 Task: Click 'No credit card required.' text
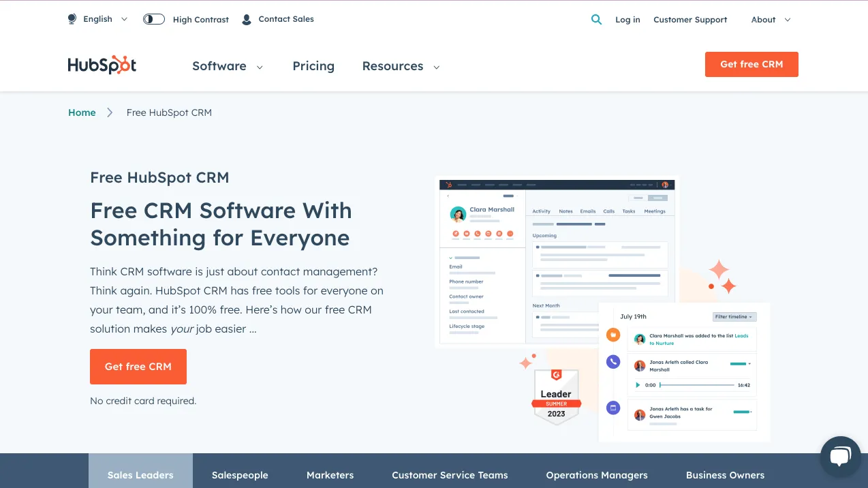pos(143,401)
